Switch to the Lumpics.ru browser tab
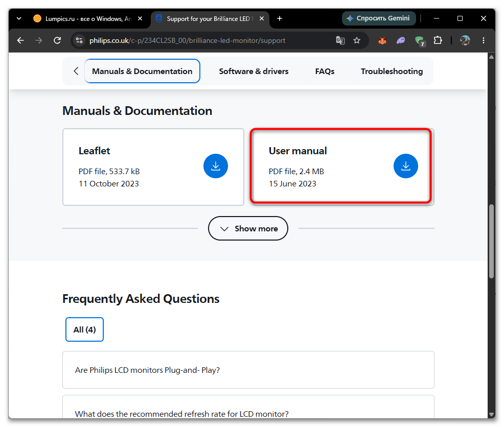 pos(88,18)
